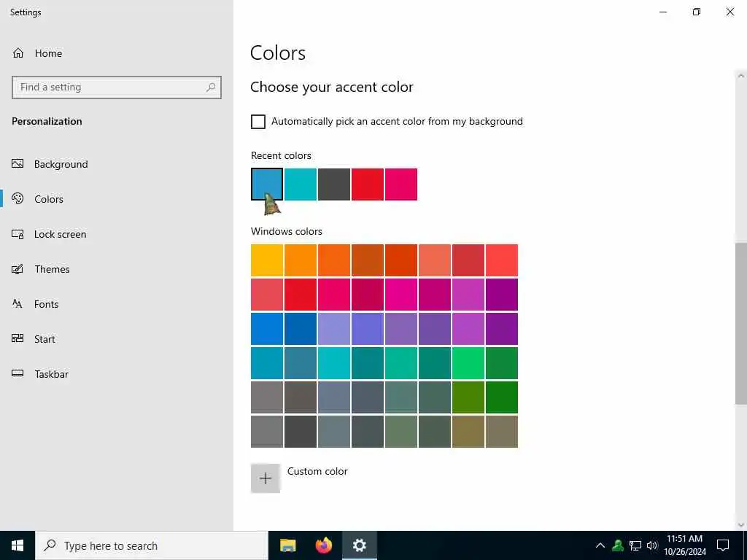Click the Settings gear on the taskbar
Screen dimensions: 747x560
[359, 545]
